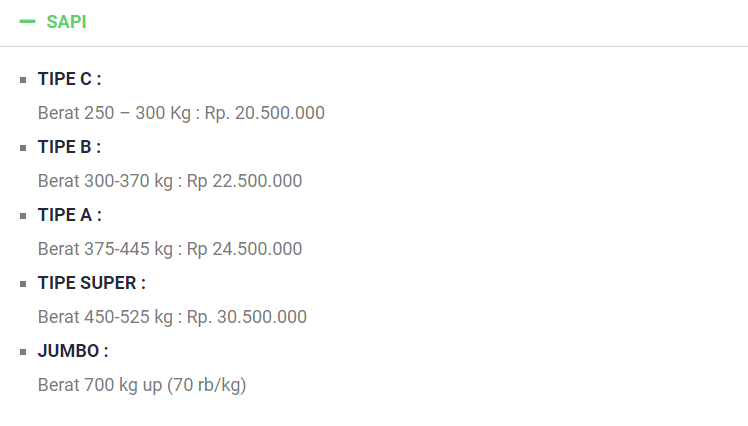Select the JUMBO heading
This screenshot has width=748, height=426.
[73, 351]
